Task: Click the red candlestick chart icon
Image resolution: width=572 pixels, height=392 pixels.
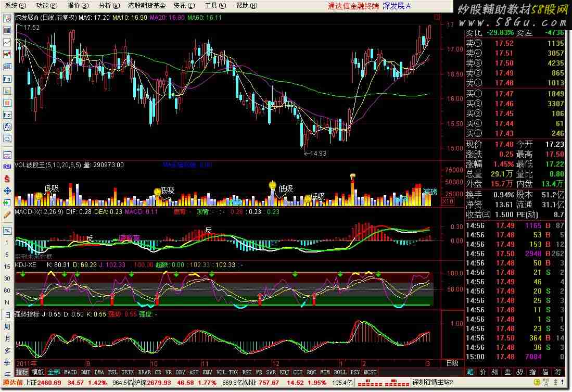Action: point(7,55)
